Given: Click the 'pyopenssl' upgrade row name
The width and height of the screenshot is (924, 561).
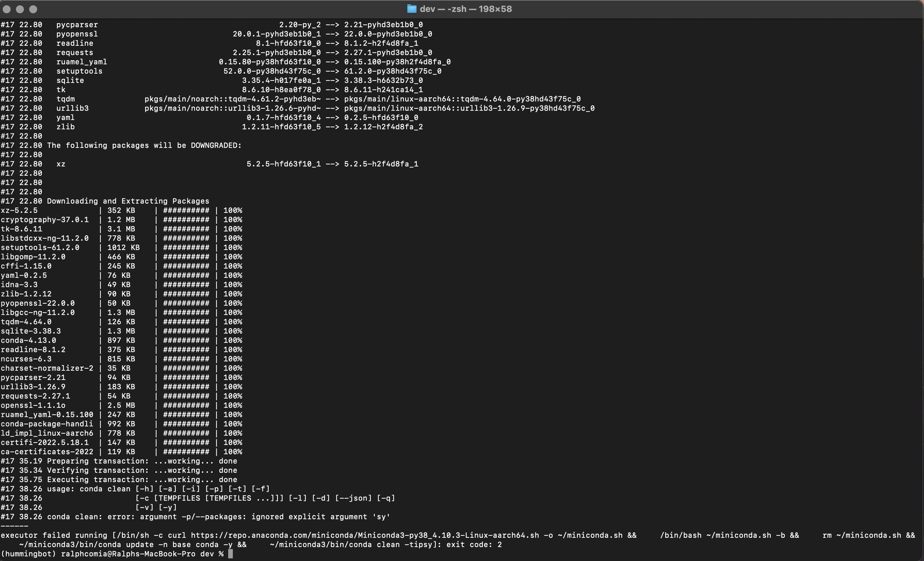Looking at the screenshot, I should pyautogui.click(x=77, y=34).
